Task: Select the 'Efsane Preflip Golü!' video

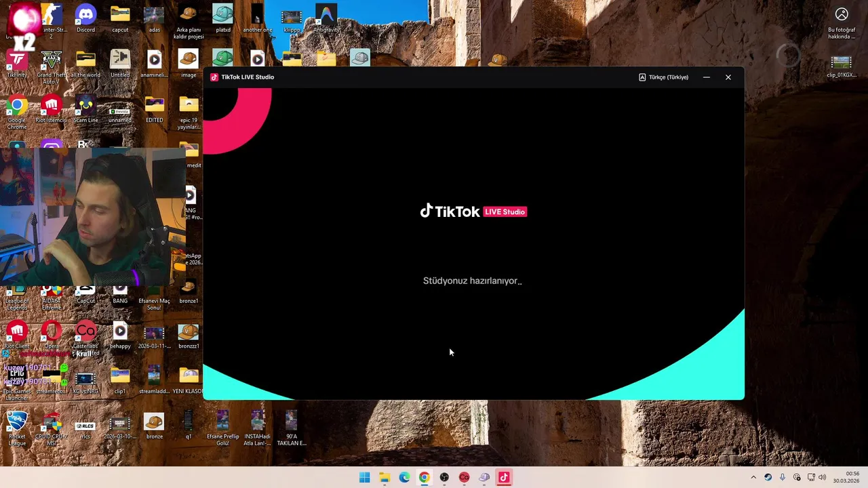Action: [223, 428]
